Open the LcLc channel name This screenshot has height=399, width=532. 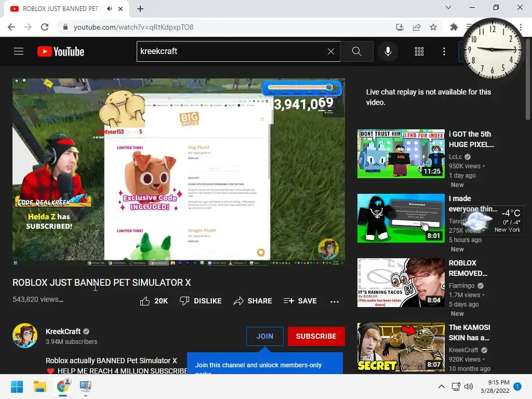click(456, 157)
